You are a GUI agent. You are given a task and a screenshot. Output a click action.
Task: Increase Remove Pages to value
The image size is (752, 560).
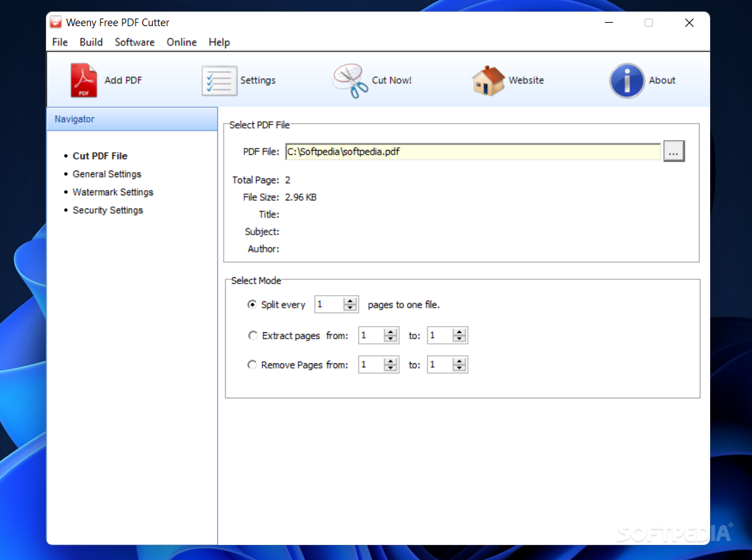(x=460, y=361)
